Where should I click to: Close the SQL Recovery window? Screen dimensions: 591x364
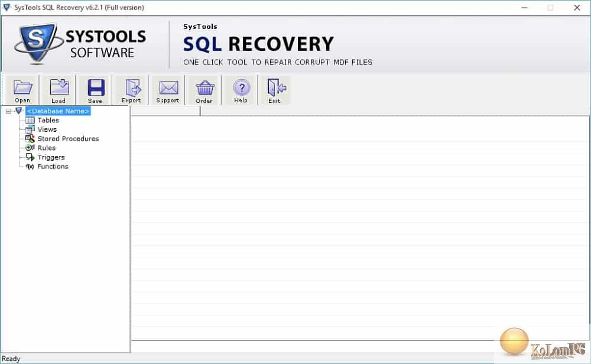577,8
